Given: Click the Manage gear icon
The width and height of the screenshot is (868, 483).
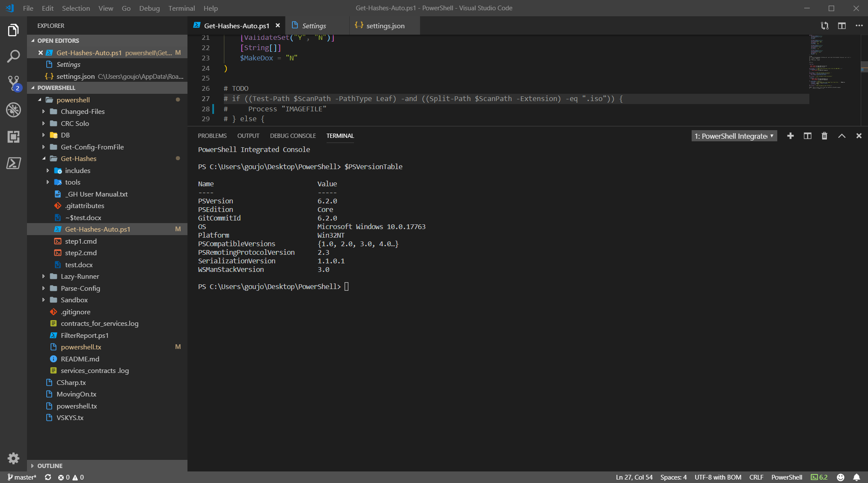Looking at the screenshot, I should pyautogui.click(x=13, y=458).
